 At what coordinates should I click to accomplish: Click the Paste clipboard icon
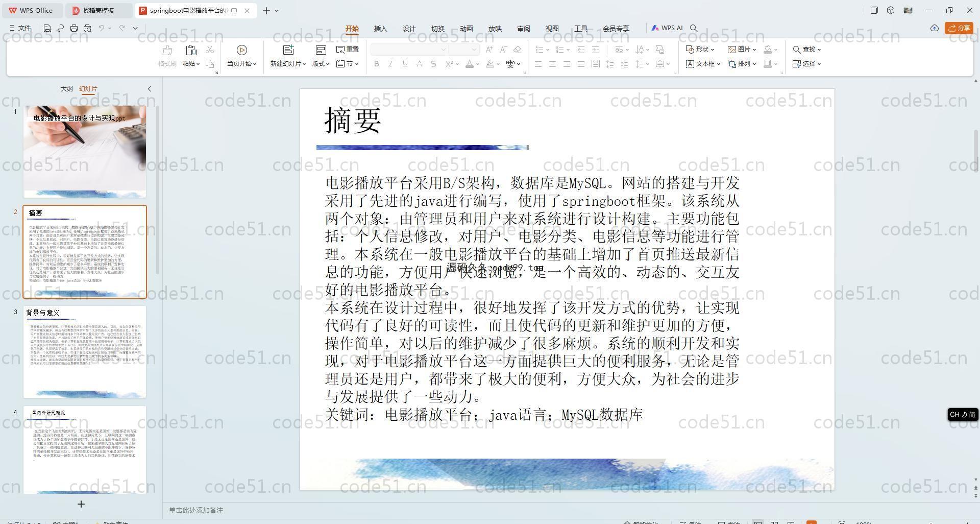(x=191, y=50)
